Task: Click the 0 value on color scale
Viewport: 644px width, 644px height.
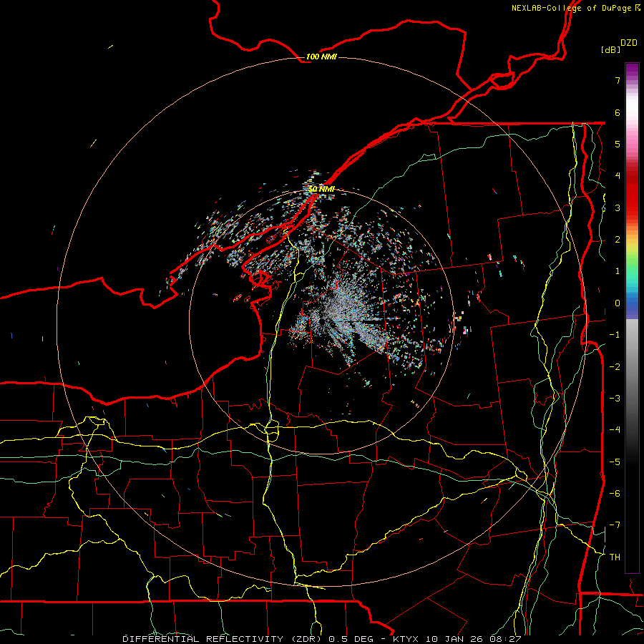Action: click(x=618, y=303)
